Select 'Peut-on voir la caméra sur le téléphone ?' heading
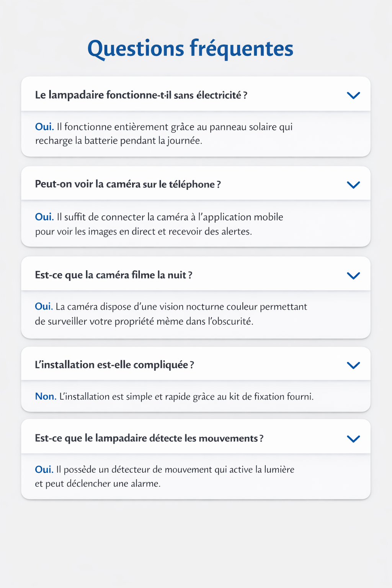Viewport: 392px width, 588px height. pyautogui.click(x=128, y=184)
